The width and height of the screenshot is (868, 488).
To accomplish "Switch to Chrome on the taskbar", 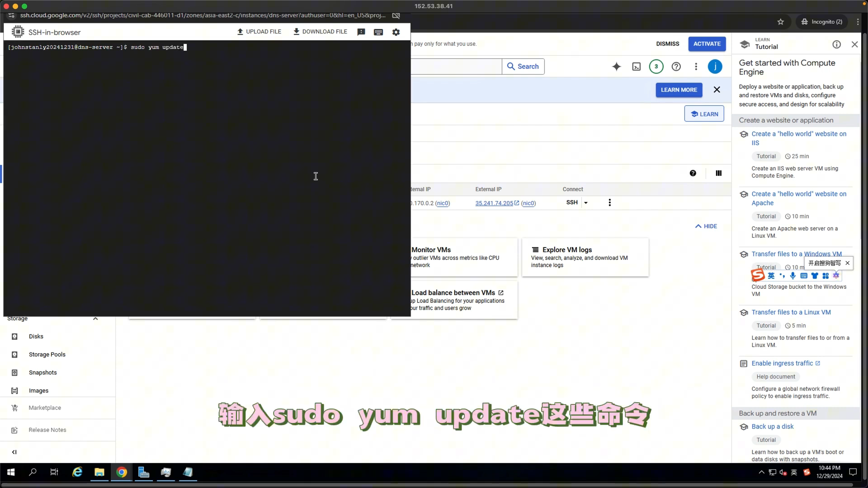I will click(122, 472).
